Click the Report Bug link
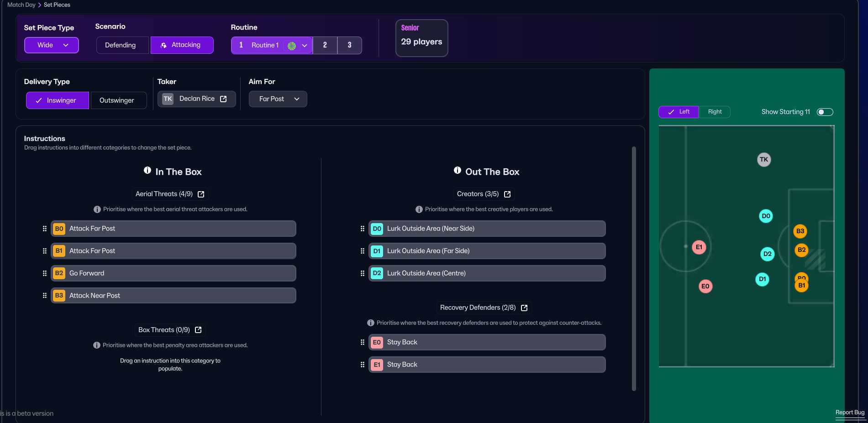 [850, 413]
